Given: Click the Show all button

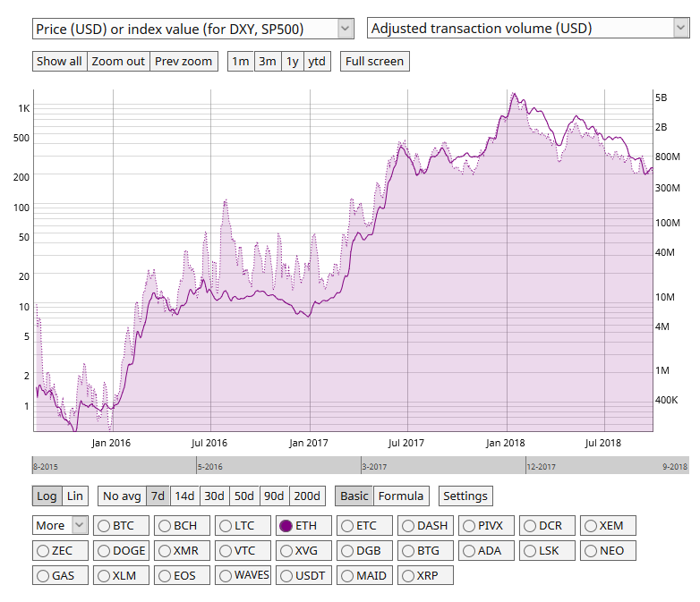Looking at the screenshot, I should [59, 62].
